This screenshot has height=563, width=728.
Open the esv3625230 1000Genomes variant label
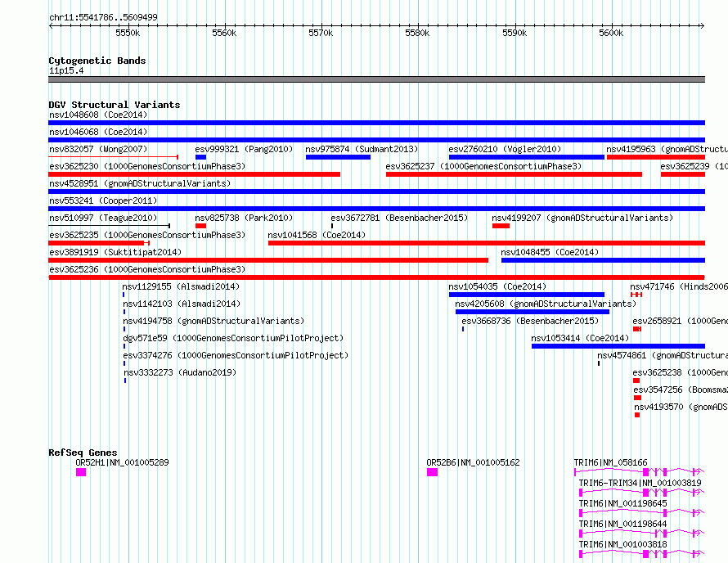point(147,166)
